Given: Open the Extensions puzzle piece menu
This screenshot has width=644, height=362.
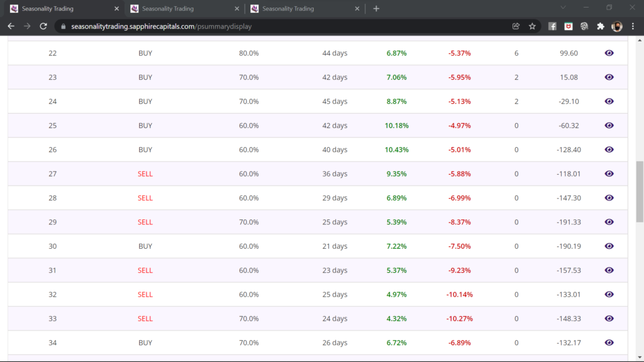Looking at the screenshot, I should (x=600, y=26).
